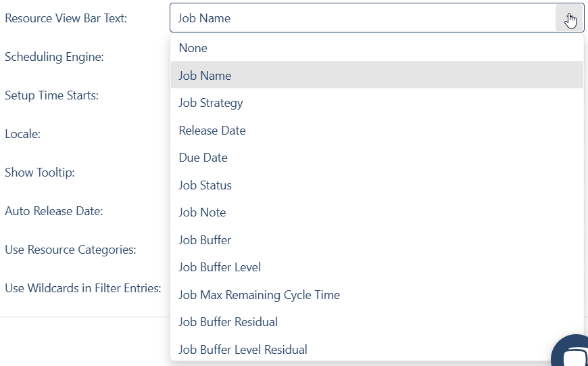Click the Resource View Bar Text label
588x366 pixels.
(x=66, y=18)
